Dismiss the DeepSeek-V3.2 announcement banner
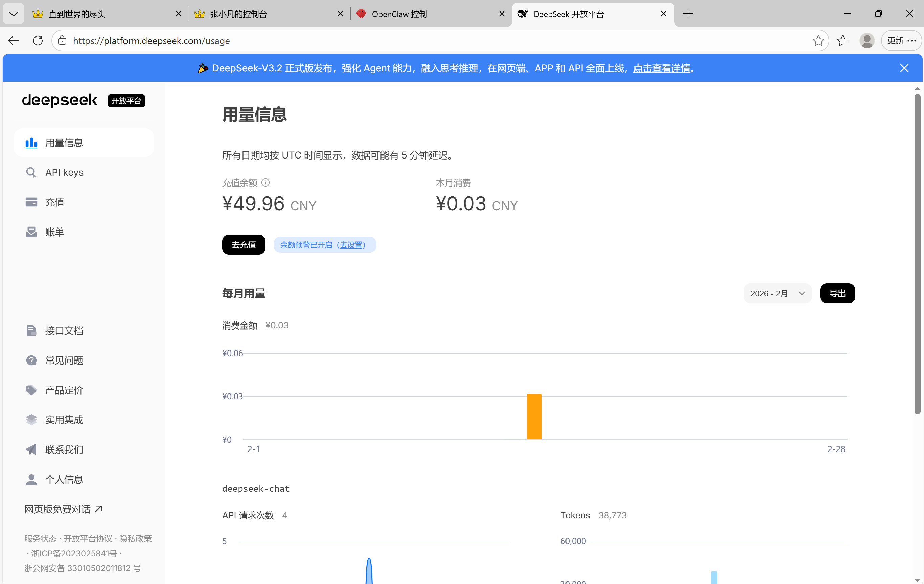The width and height of the screenshot is (924, 584). pyautogui.click(x=904, y=68)
